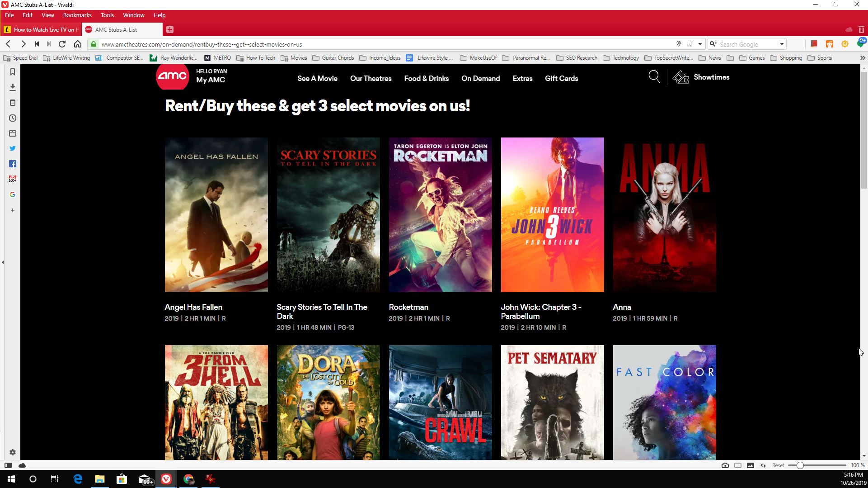The height and width of the screenshot is (488, 868).
Task: Capture page with the camera icon in status bar
Action: [725, 465]
